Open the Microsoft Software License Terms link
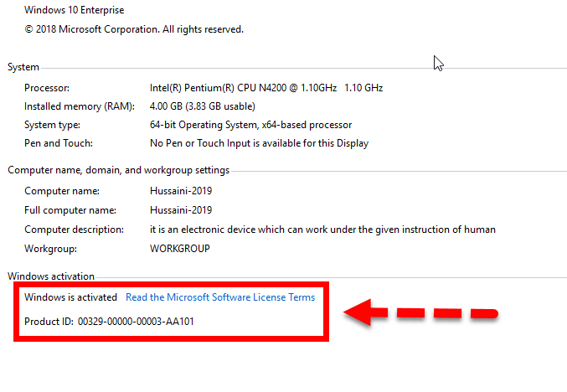 tap(219, 297)
